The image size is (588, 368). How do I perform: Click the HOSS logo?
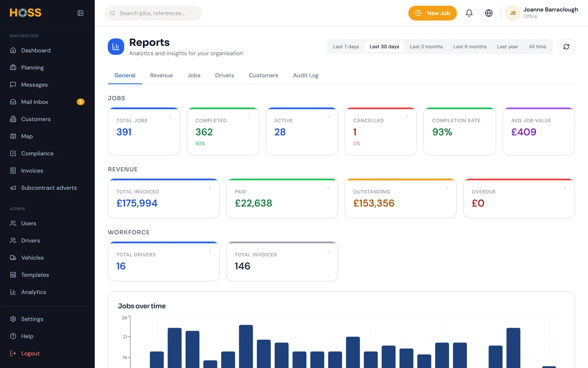tap(25, 13)
